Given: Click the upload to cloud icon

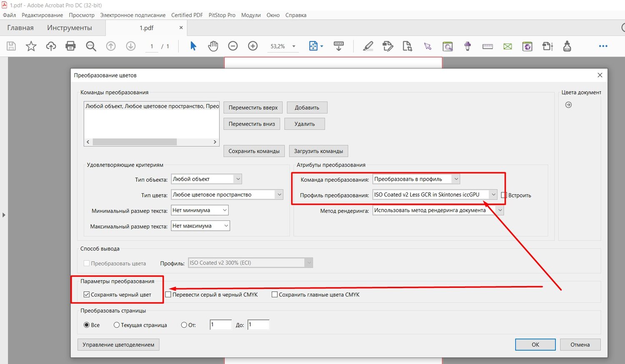Looking at the screenshot, I should click(51, 46).
